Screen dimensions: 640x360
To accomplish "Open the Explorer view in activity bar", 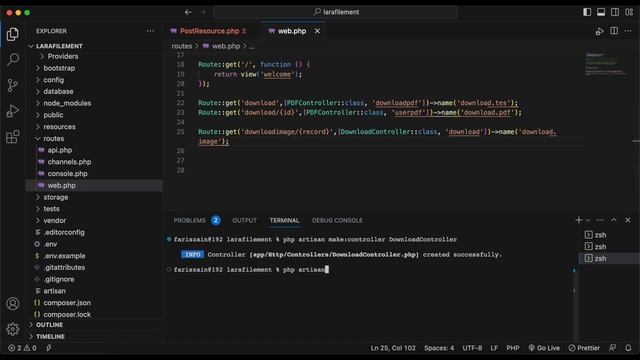I will point(13,34).
